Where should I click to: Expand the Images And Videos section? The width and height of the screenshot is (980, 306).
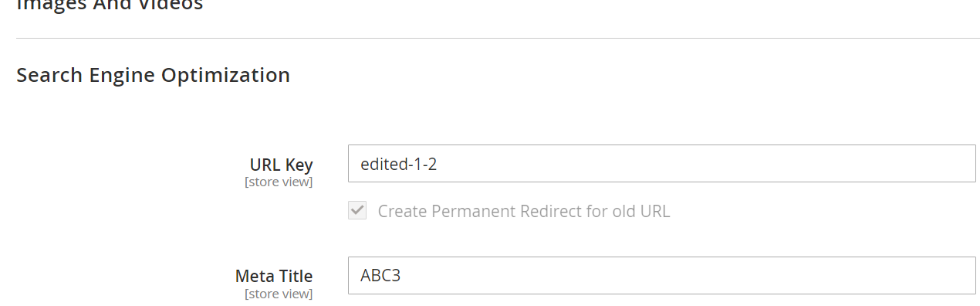click(110, 5)
